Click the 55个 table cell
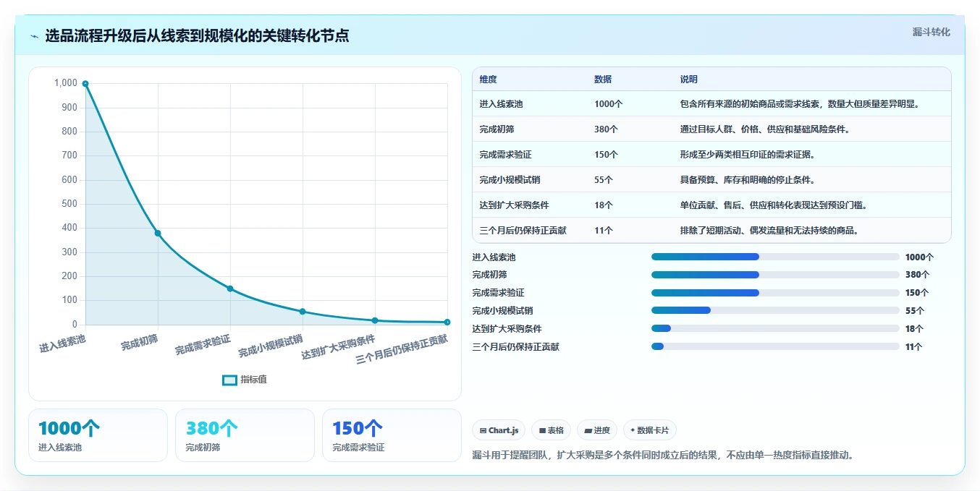Screen dimensions: 980x491 click(x=604, y=180)
